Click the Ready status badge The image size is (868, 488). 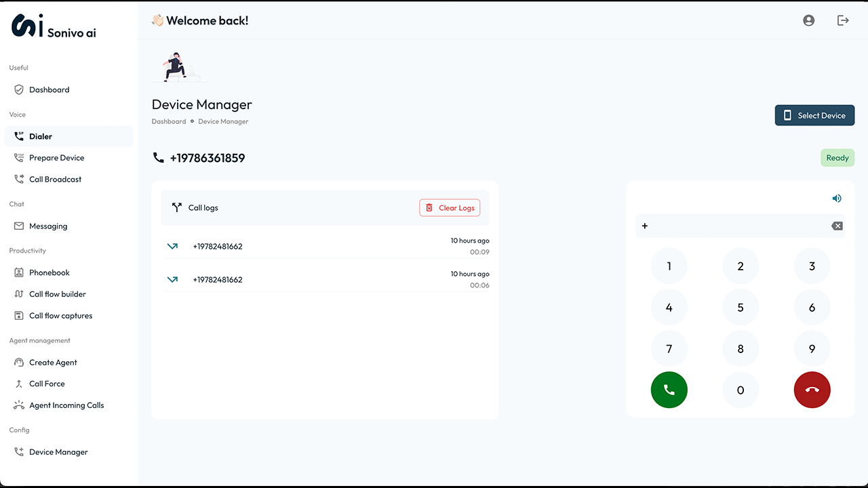point(837,157)
